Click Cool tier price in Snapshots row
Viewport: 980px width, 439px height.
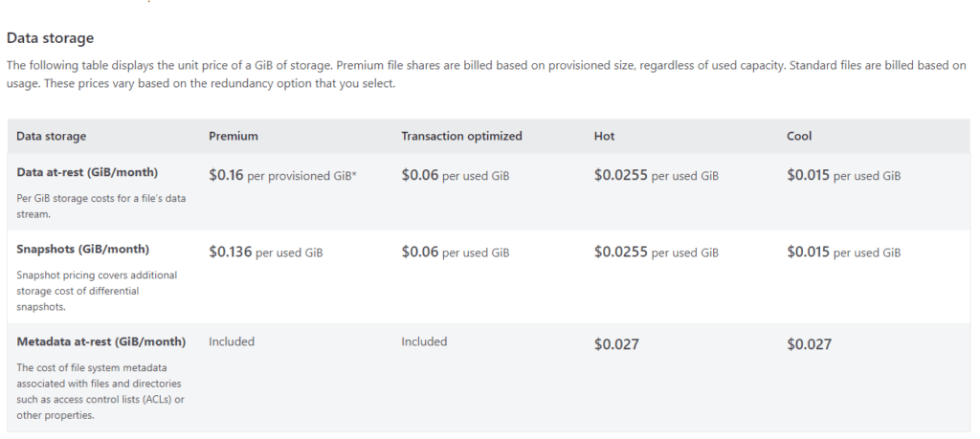click(843, 252)
